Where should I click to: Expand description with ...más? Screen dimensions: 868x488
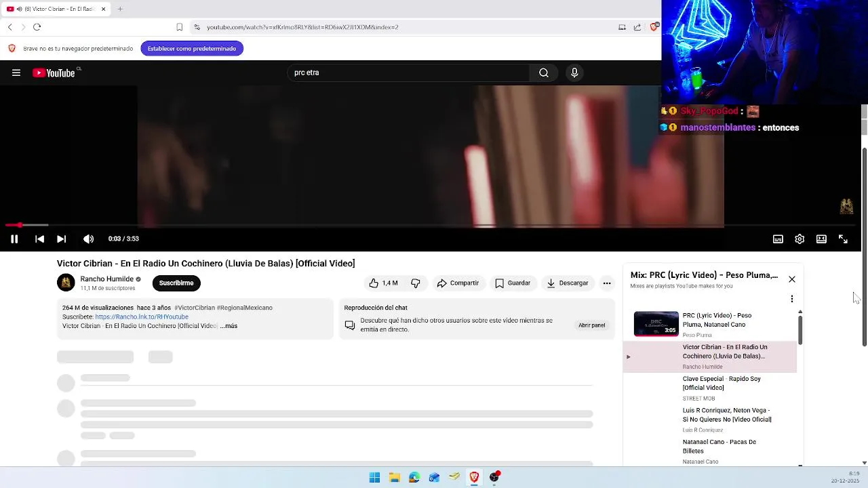tap(229, 326)
